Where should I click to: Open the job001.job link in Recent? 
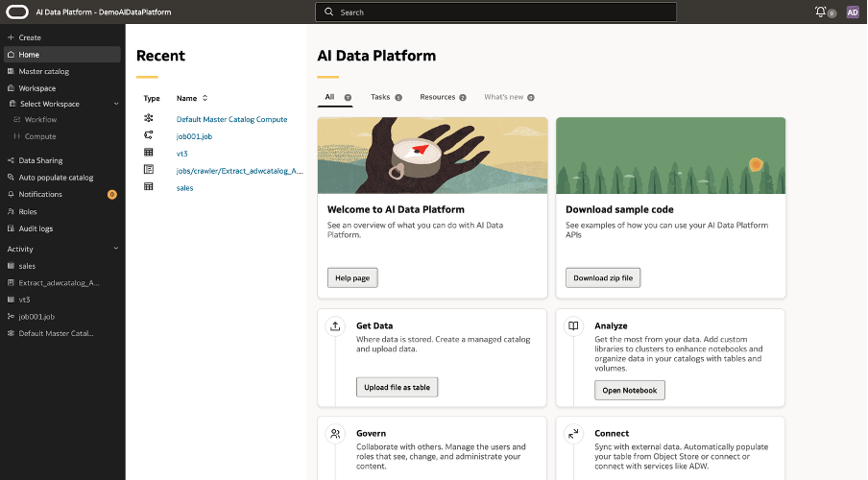click(194, 136)
